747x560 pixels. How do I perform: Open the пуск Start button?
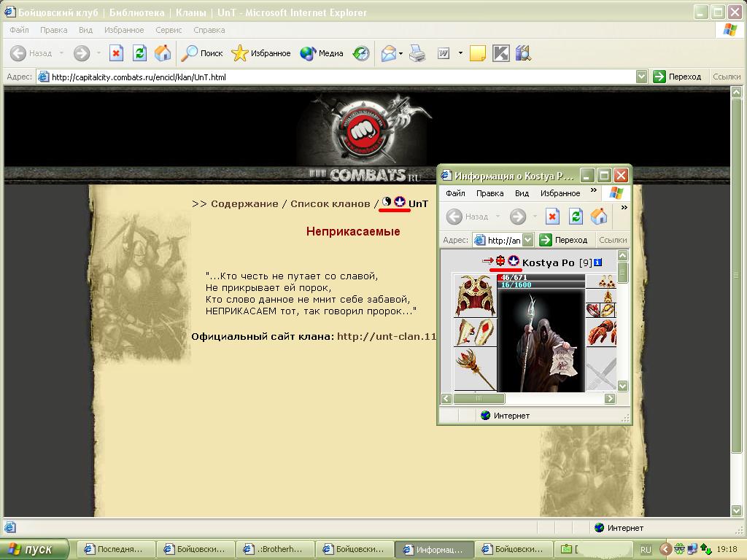click(x=34, y=549)
